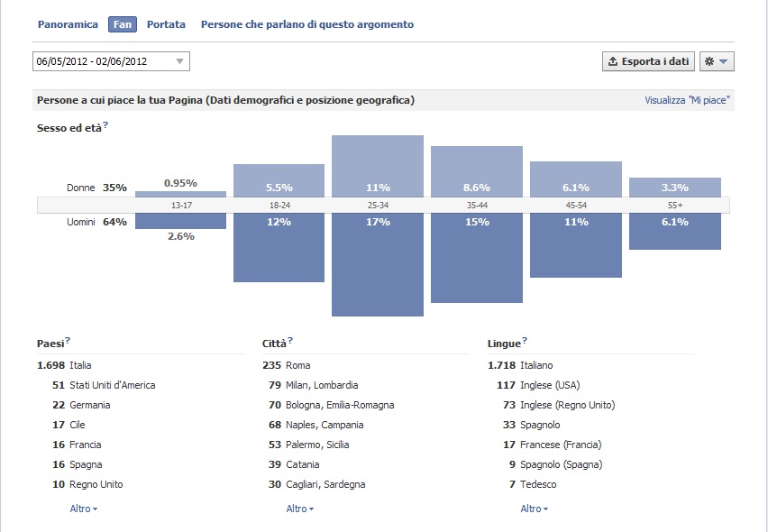Click the men 35-44 bar showing 15%
Image resolution: width=768 pixels, height=532 pixels.
tap(476, 258)
